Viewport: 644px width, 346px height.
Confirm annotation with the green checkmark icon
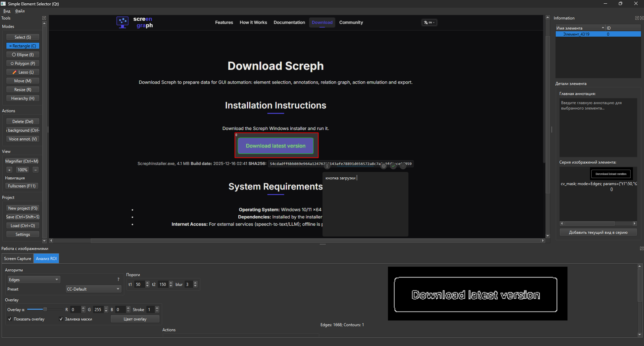(x=393, y=166)
